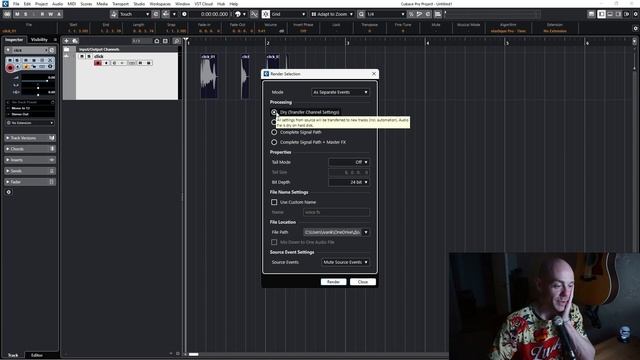Open the Grid snap type dropdown
This screenshot has height=360, width=640.
pyautogui.click(x=288, y=14)
